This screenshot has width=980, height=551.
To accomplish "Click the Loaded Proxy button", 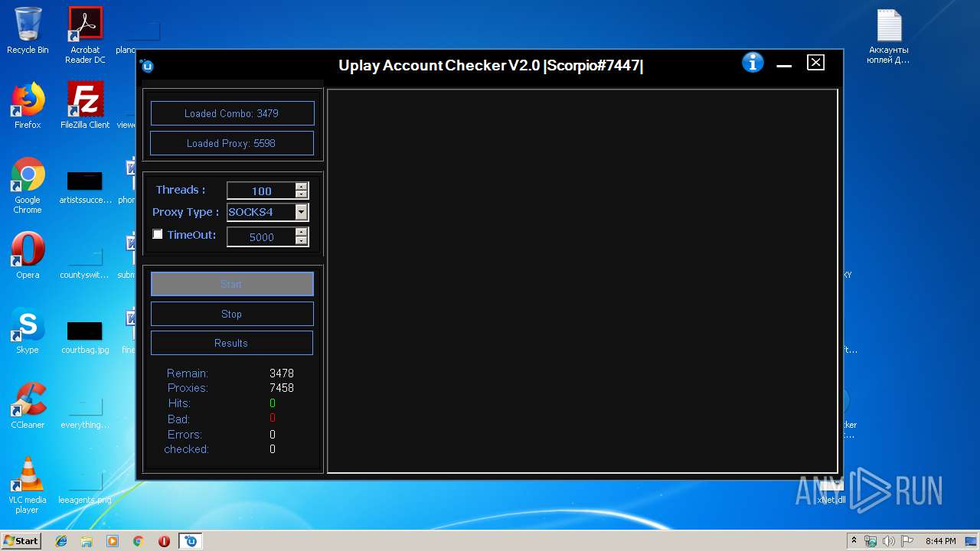I will point(232,143).
